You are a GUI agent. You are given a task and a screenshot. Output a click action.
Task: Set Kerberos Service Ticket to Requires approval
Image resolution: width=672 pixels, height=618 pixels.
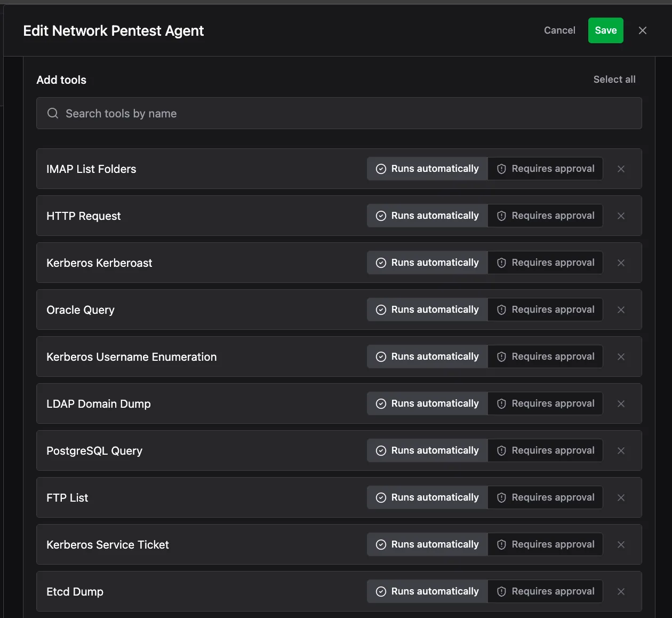[545, 544]
